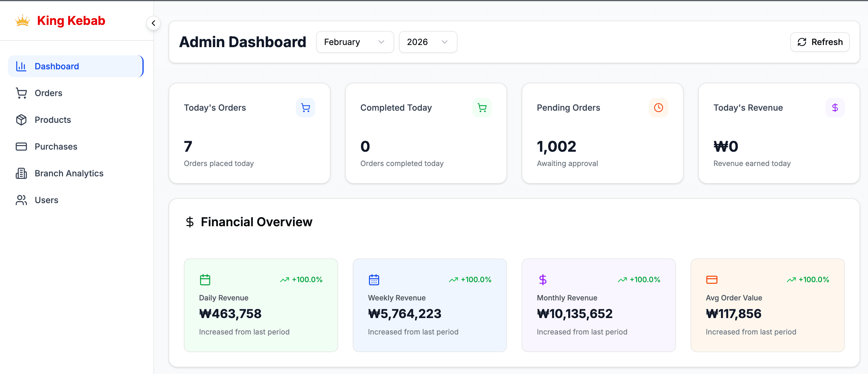Open the 2026 year dropdown

pos(427,42)
